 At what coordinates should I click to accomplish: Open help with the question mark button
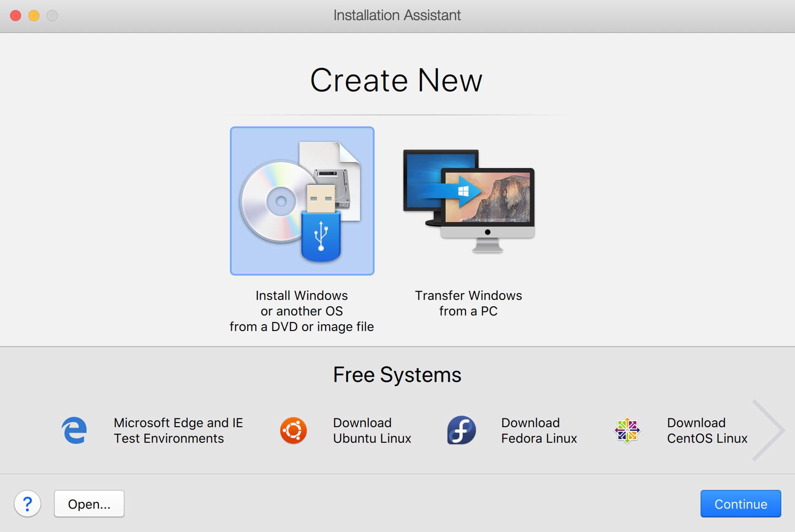[x=27, y=504]
